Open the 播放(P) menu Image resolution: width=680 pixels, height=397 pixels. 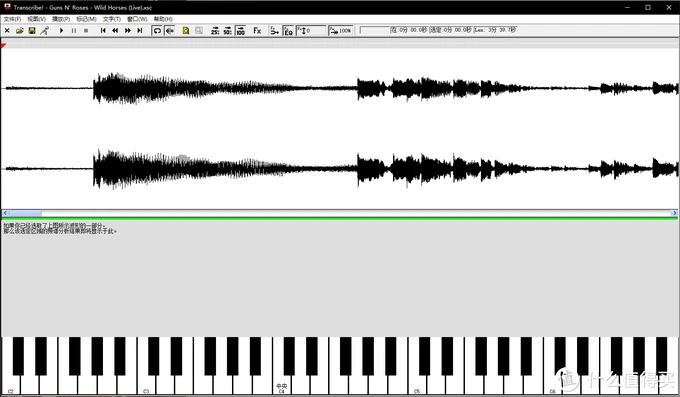tap(61, 19)
